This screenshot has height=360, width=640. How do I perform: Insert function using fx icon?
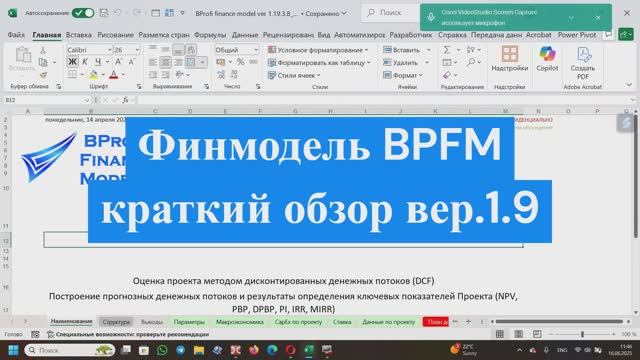click(125, 100)
